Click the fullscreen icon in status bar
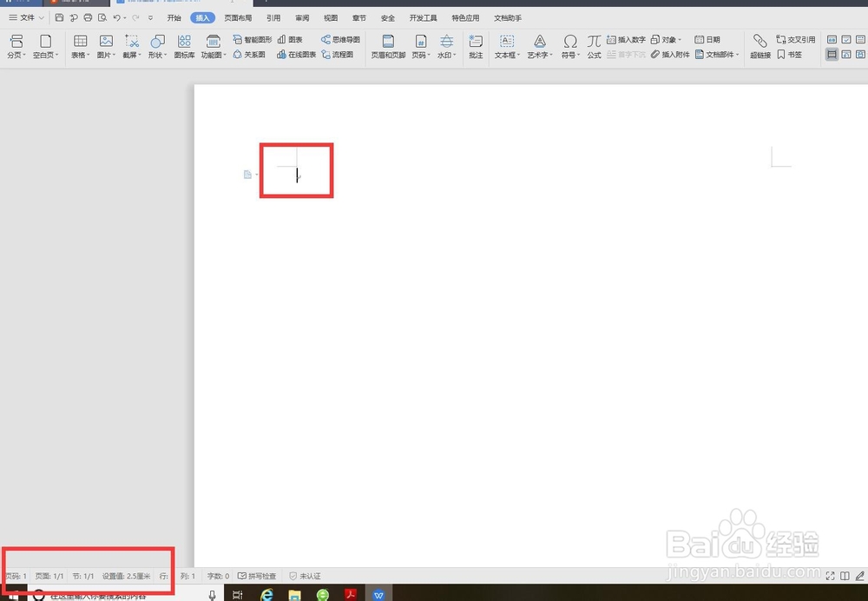This screenshot has width=868, height=601. [830, 576]
